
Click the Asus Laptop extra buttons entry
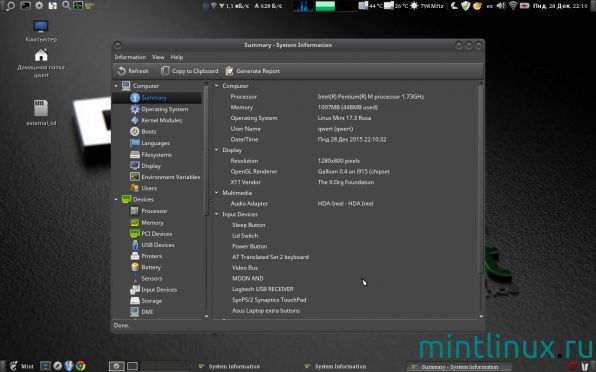coord(266,310)
